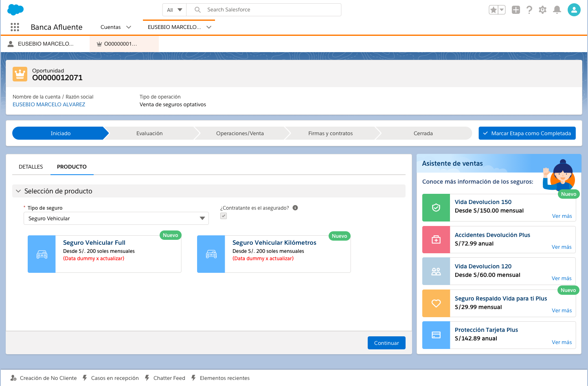
Task: Select the EUSEBIO MARCELO subtab
Action: [x=45, y=44]
